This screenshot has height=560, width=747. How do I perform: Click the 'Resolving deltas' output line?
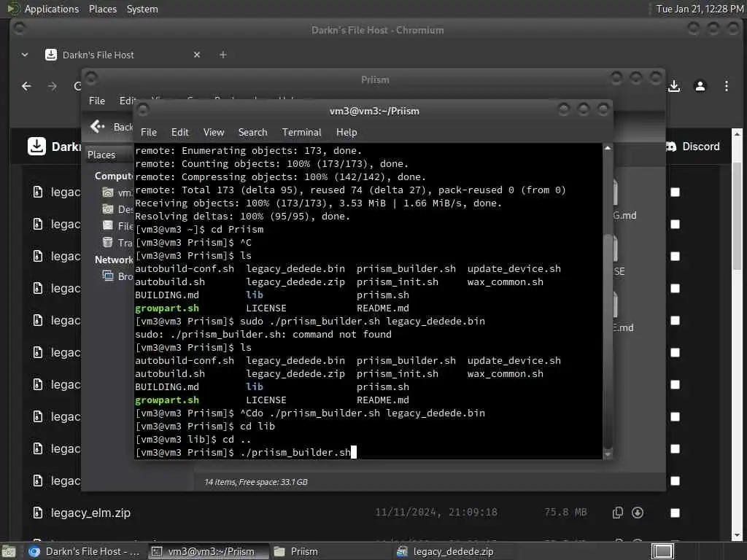[x=242, y=216]
